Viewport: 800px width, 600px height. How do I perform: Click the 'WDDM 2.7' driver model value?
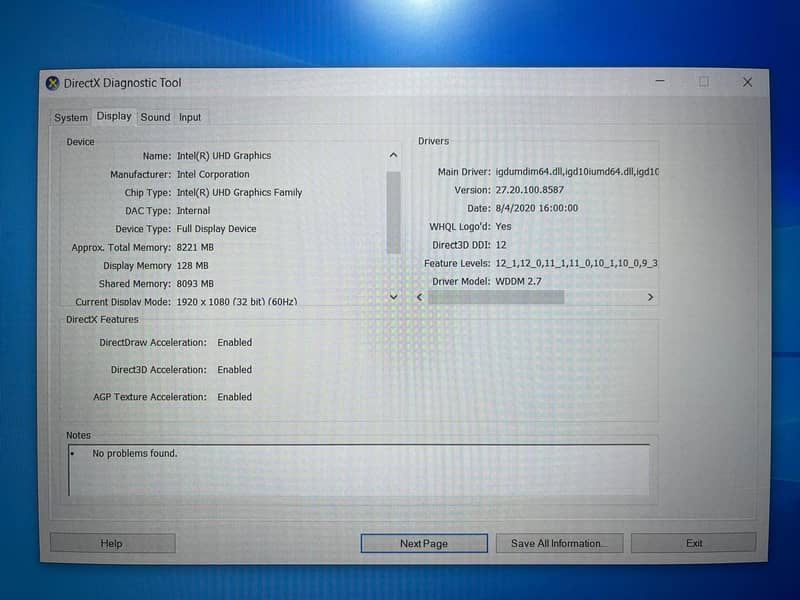click(x=518, y=281)
